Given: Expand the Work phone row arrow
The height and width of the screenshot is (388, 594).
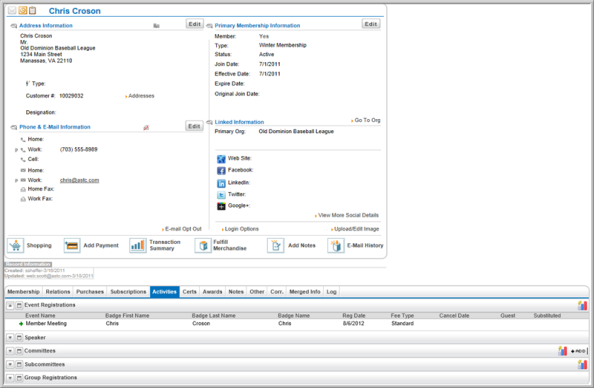Looking at the screenshot, I should [16, 150].
